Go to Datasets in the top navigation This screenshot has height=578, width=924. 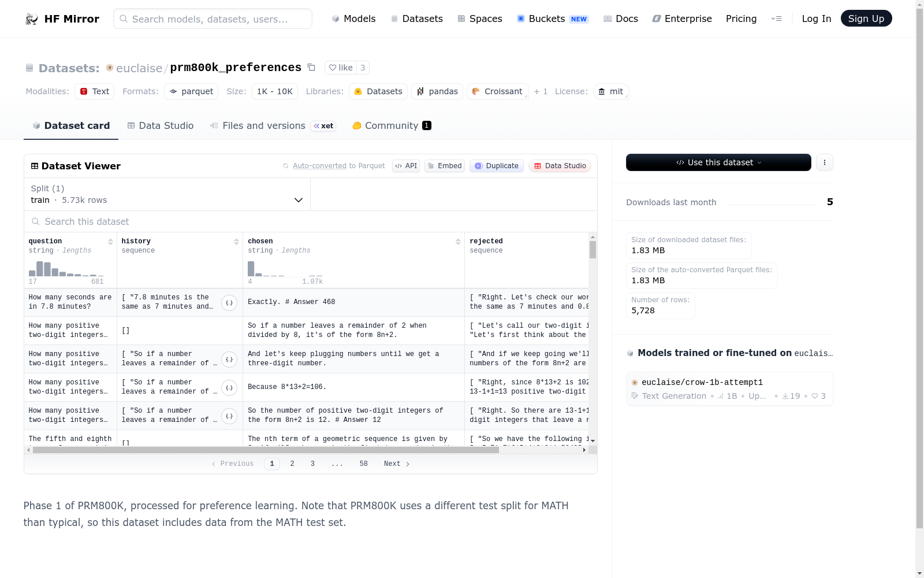point(416,18)
